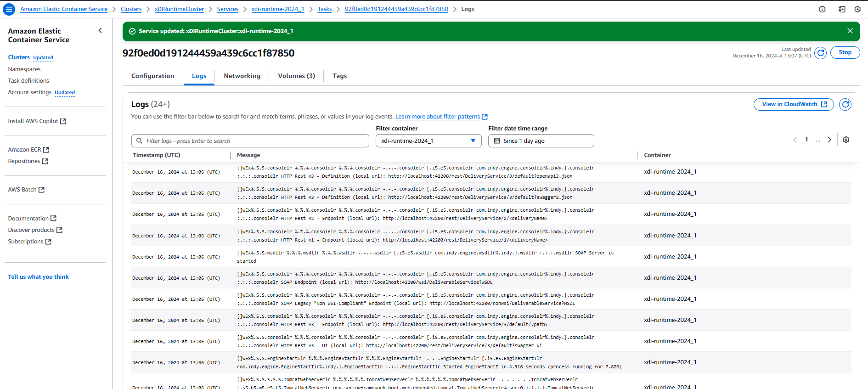Viewport: 868px width, 389px height.
Task: Refresh the task details next to Stop
Action: click(x=821, y=53)
